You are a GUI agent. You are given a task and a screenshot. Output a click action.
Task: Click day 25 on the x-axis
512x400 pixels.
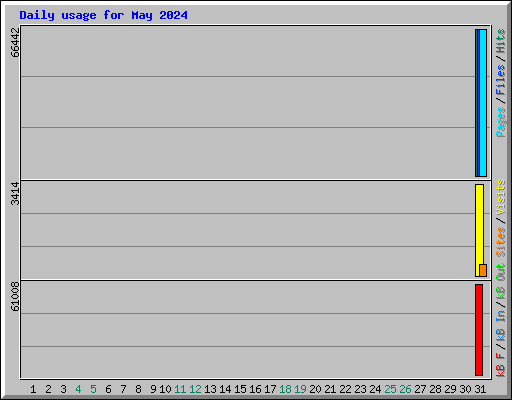click(390, 389)
